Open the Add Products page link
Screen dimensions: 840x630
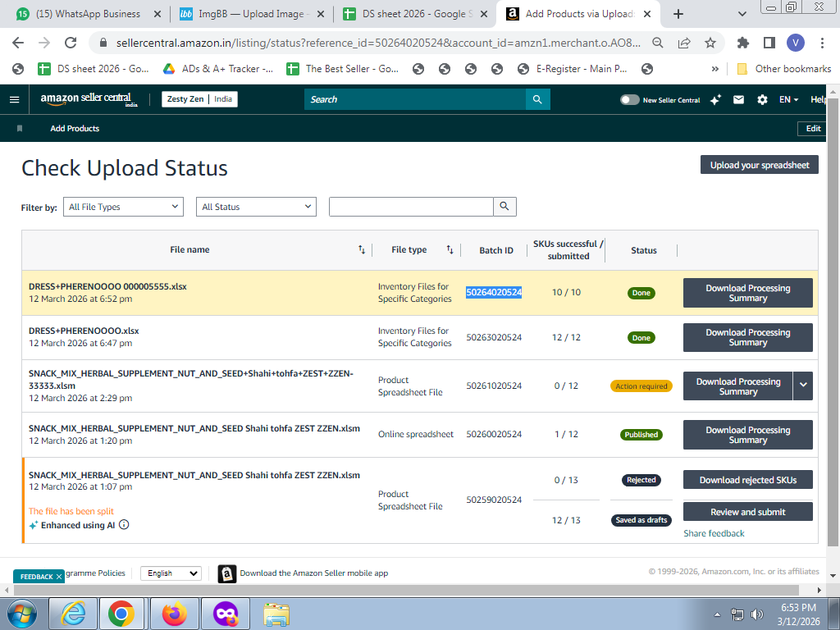[75, 129]
